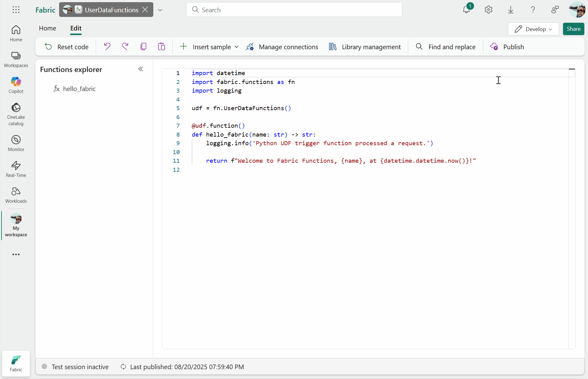Open the Help question mark
The height and width of the screenshot is (379, 588).
click(533, 10)
